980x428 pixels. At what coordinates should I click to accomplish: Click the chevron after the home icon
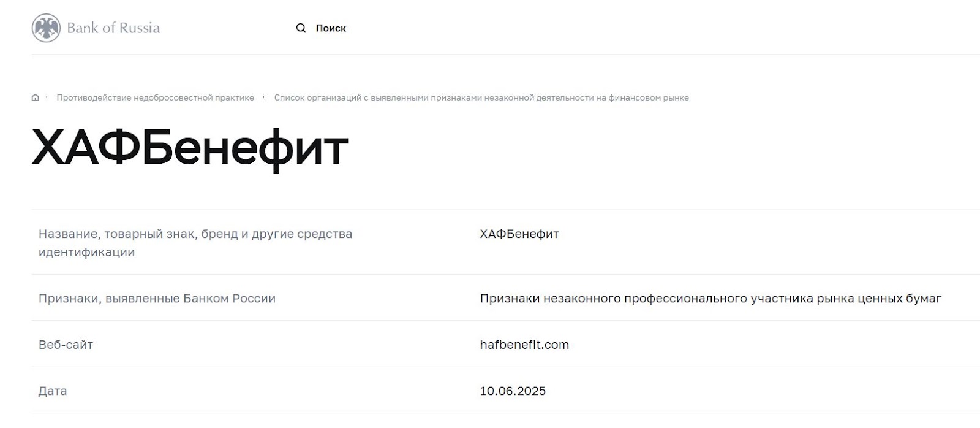(47, 97)
